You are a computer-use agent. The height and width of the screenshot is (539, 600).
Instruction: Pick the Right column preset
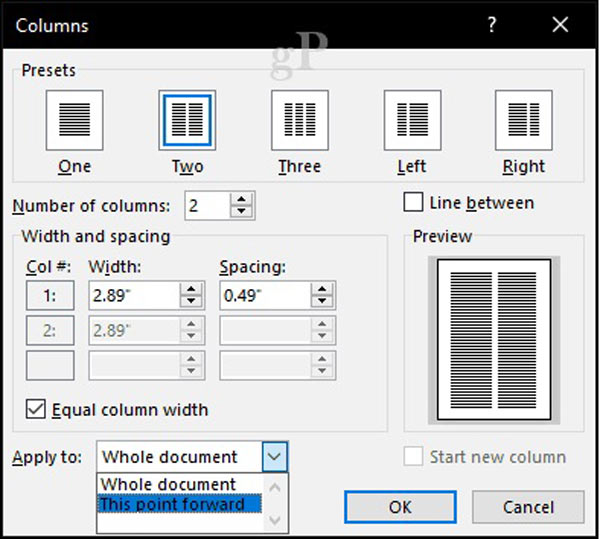click(523, 120)
